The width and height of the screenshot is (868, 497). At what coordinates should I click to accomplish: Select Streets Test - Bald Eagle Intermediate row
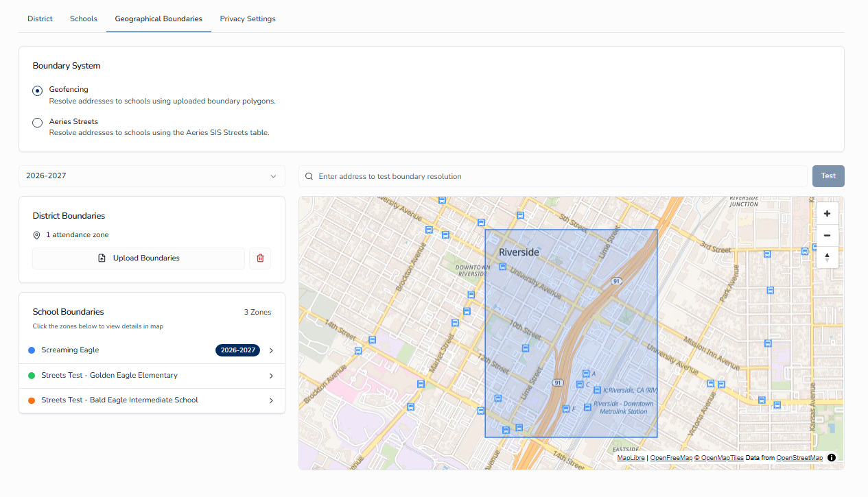tap(152, 400)
